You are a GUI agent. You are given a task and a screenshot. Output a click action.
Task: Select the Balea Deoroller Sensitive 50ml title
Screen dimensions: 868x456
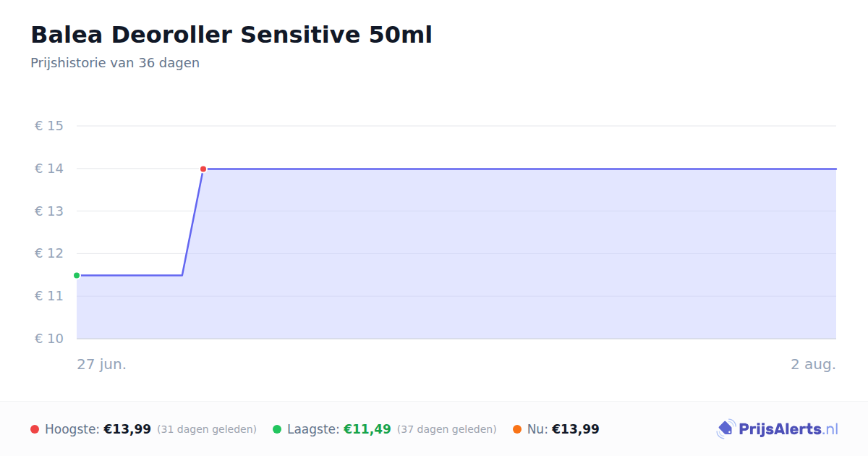231,35
